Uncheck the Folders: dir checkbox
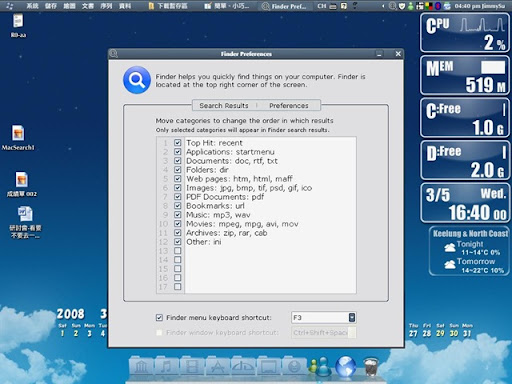 click(x=177, y=170)
